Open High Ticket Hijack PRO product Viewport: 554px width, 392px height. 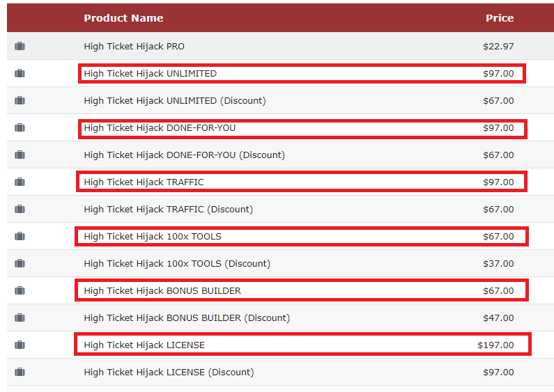pyautogui.click(x=134, y=46)
